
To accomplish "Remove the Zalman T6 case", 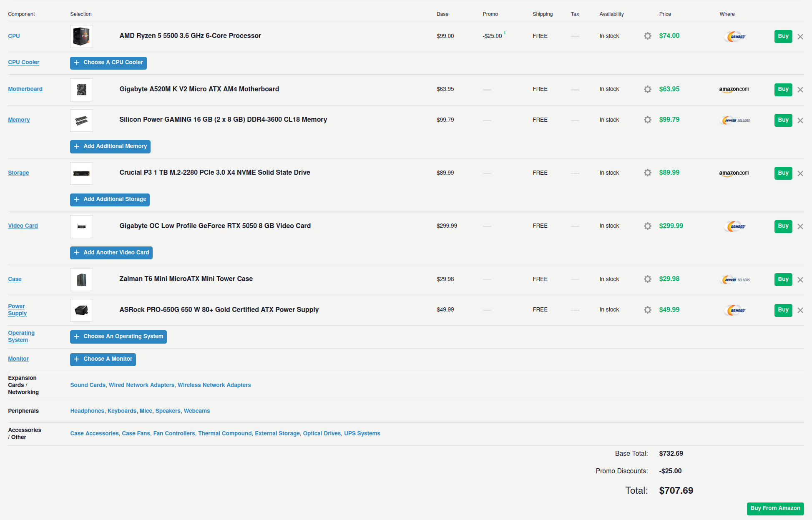I will click(800, 280).
